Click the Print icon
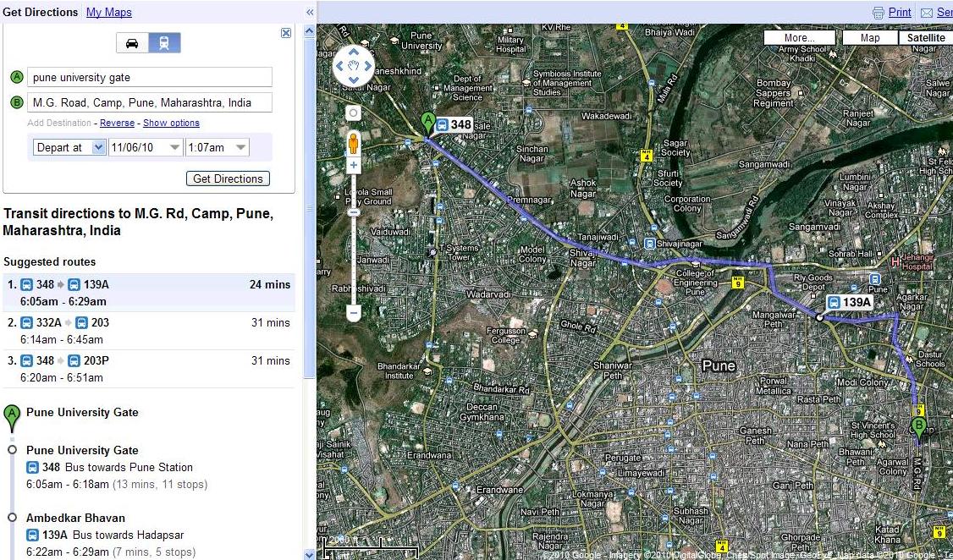This screenshot has height=560, width=953. pos(878,13)
